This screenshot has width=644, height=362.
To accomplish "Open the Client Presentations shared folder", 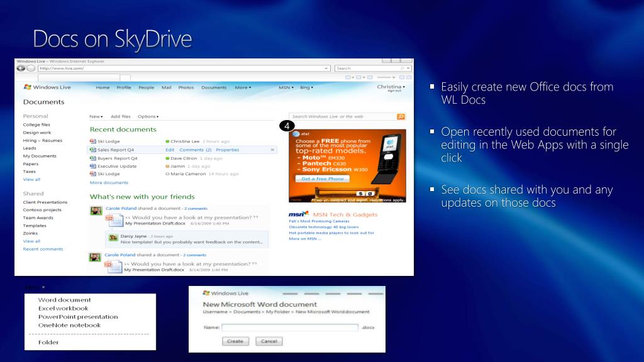I will click(x=45, y=202).
